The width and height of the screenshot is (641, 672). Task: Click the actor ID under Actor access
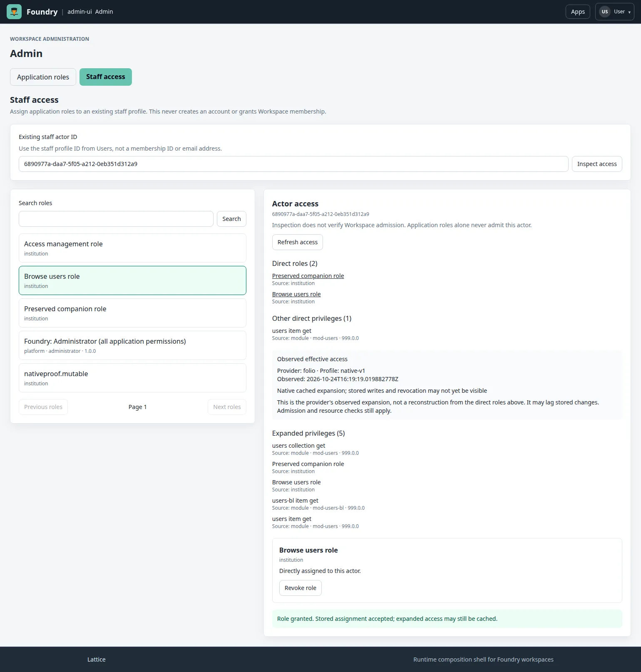pos(320,214)
